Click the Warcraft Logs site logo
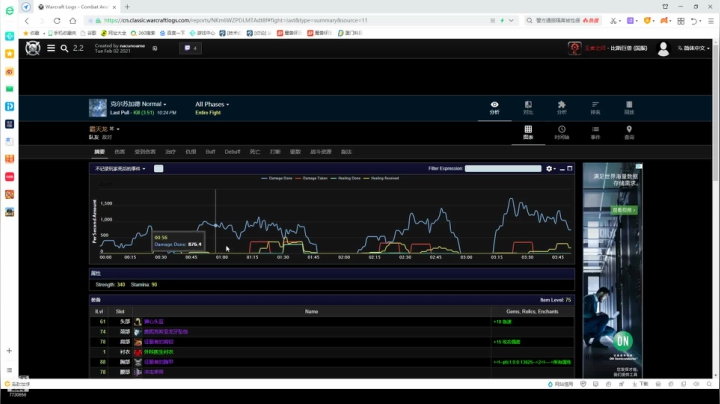720x404 pixels. (x=33, y=48)
